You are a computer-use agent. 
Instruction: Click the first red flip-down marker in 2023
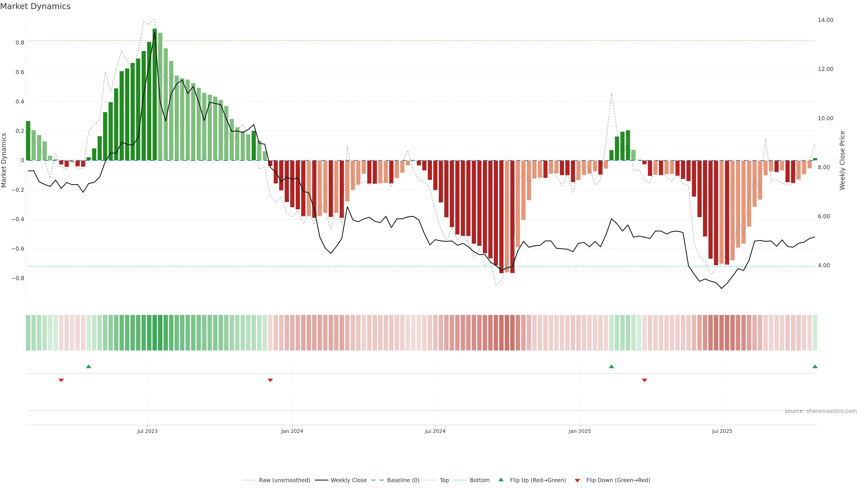(61, 380)
